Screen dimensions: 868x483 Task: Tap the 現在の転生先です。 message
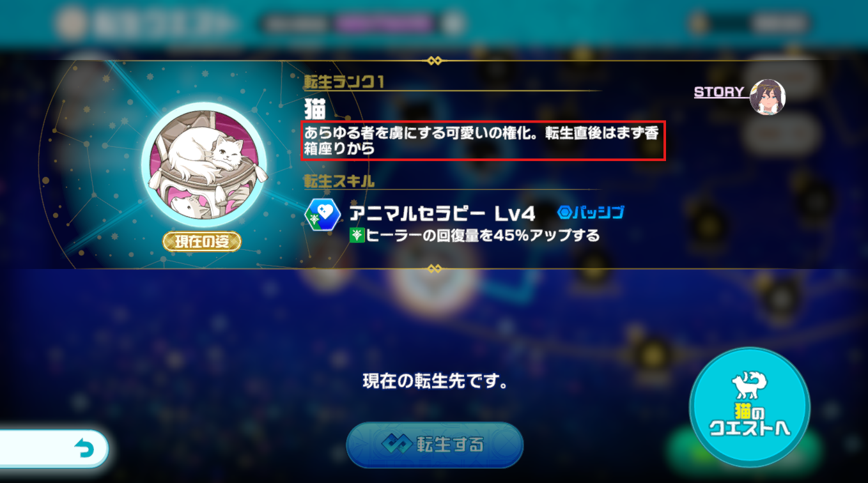pos(435,383)
